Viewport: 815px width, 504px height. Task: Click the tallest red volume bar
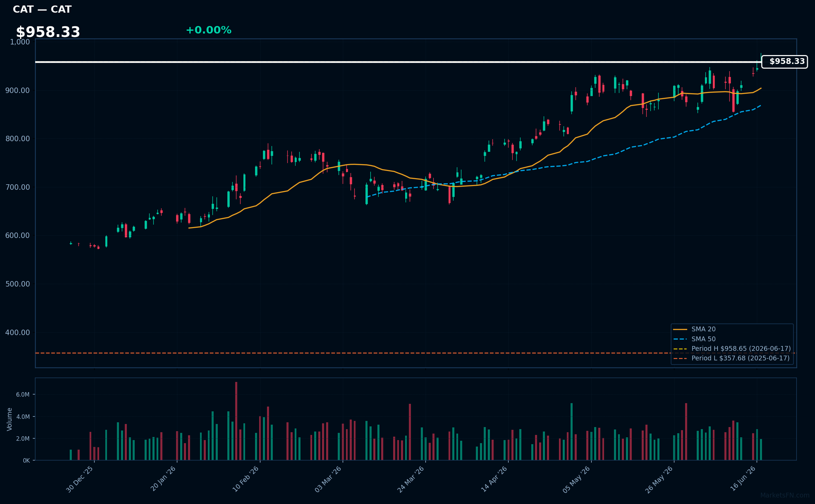click(x=236, y=421)
